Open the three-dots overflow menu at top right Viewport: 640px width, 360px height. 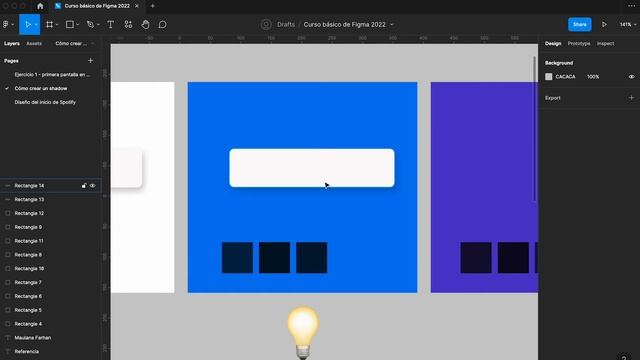coord(631,6)
